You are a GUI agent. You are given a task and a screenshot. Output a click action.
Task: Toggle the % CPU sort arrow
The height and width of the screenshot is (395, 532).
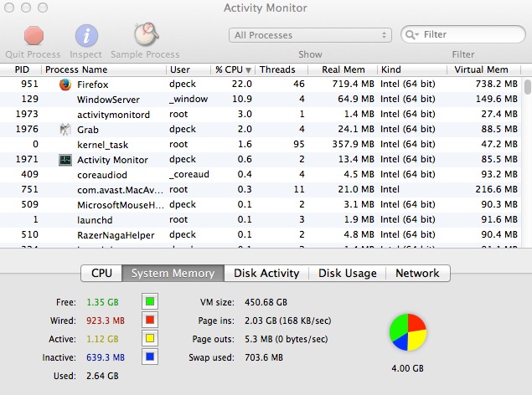pos(248,70)
